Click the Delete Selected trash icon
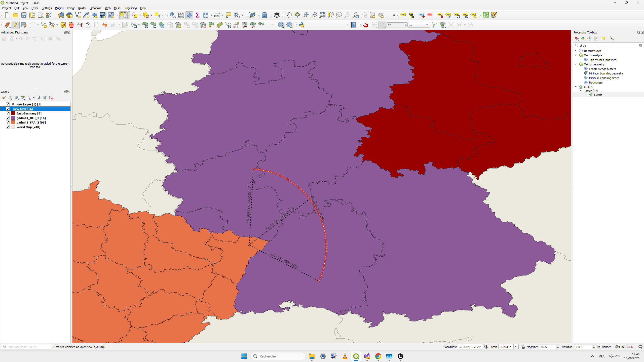 71,25
